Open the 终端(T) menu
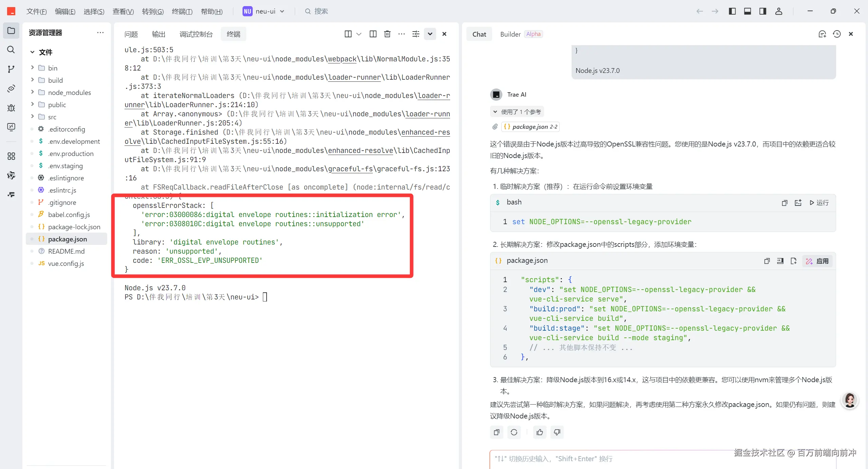868x469 pixels. pyautogui.click(x=182, y=12)
